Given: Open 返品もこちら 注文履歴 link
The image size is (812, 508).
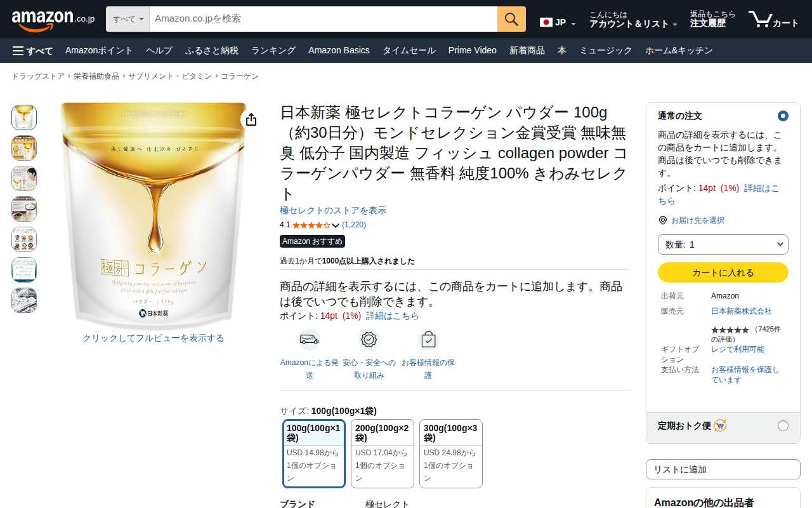Looking at the screenshot, I should tap(713, 20).
